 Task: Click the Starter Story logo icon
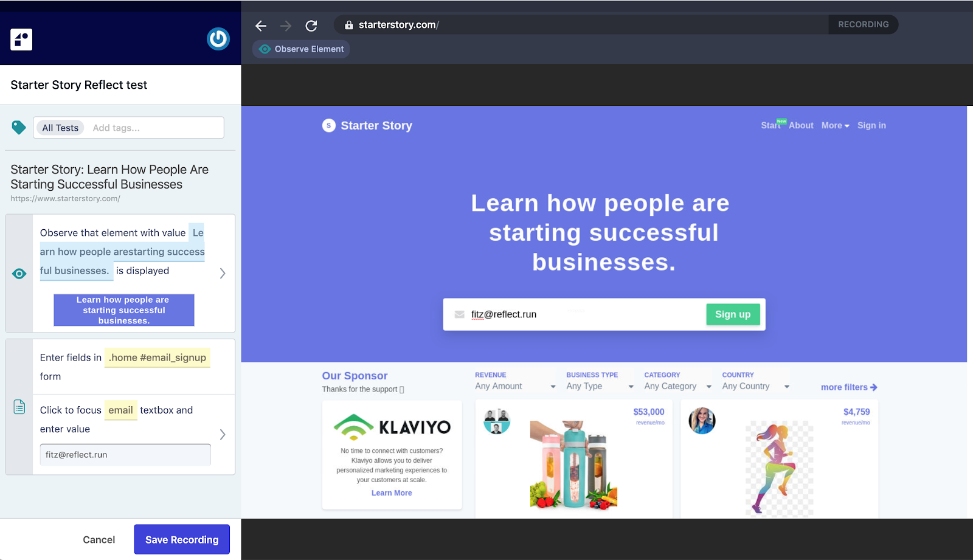[328, 125]
